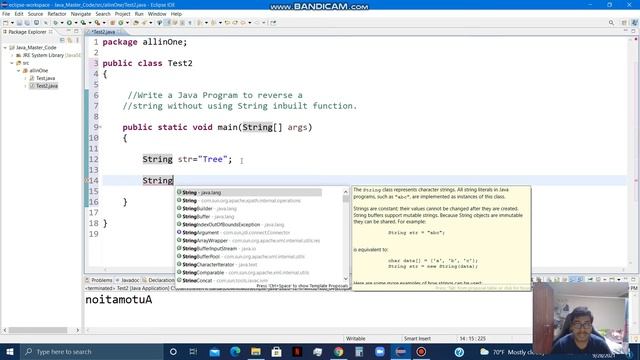Open Windows Start menu
The width and height of the screenshot is (640, 360).
pos(10,351)
